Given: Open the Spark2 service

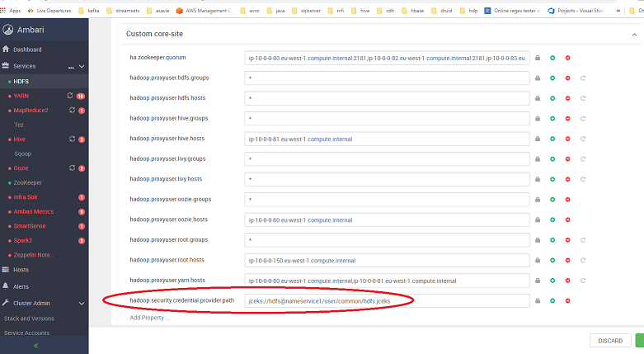Looking at the screenshot, I should coord(23,240).
